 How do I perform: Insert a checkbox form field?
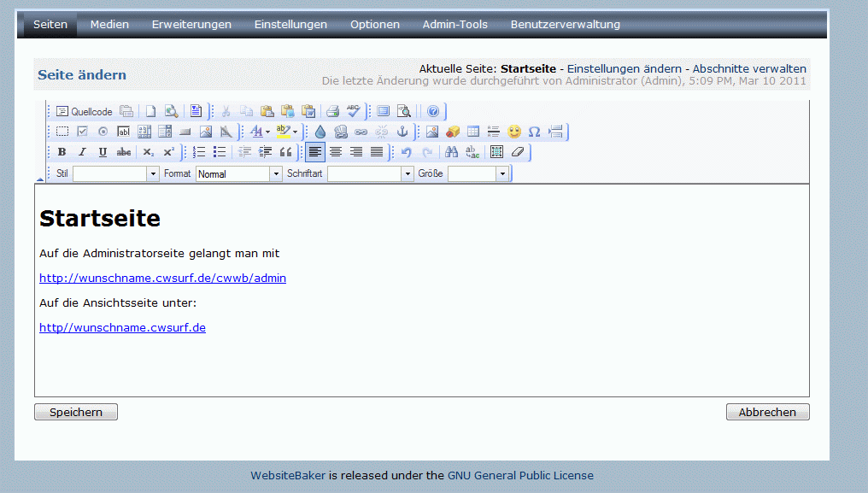click(83, 132)
